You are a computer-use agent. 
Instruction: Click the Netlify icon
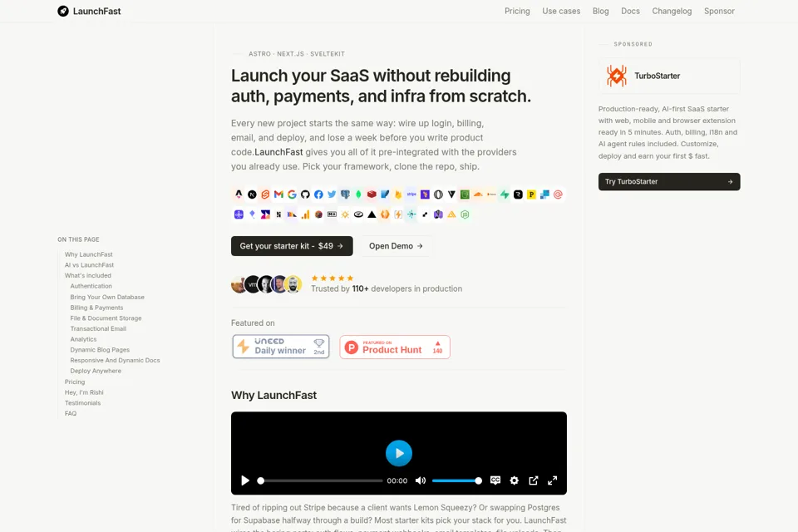click(x=411, y=214)
